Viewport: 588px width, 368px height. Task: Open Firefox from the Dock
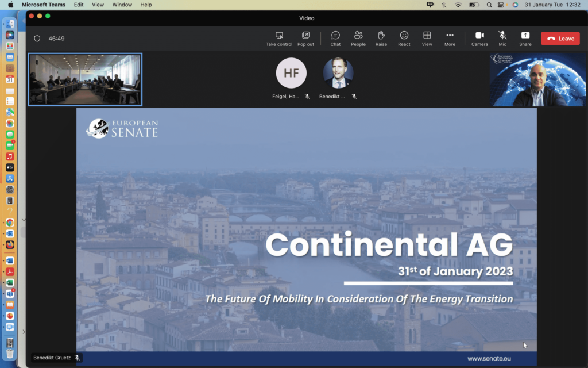point(10,245)
